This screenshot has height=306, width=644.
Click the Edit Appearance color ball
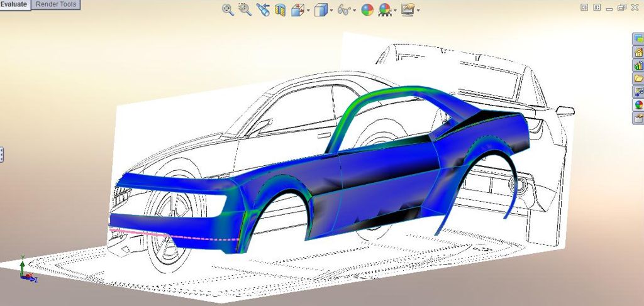click(367, 9)
